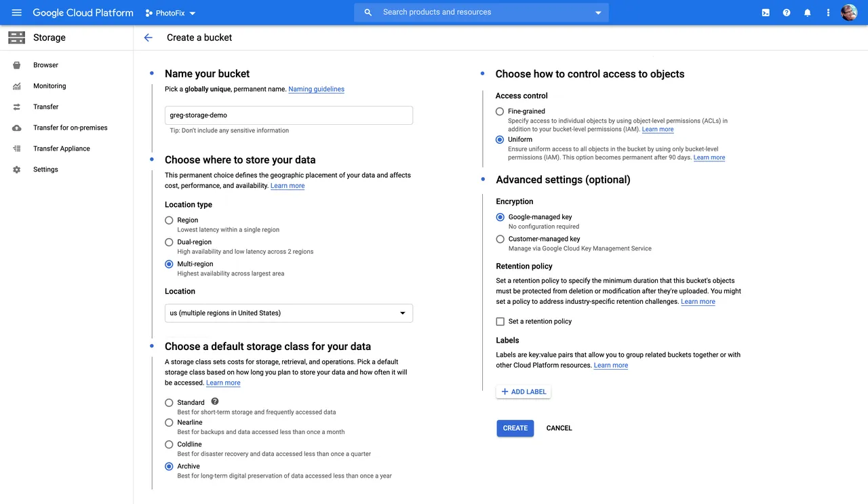The height and width of the screenshot is (504, 868).
Task: Click the Browser bucket icon in sidebar
Action: coord(17,65)
